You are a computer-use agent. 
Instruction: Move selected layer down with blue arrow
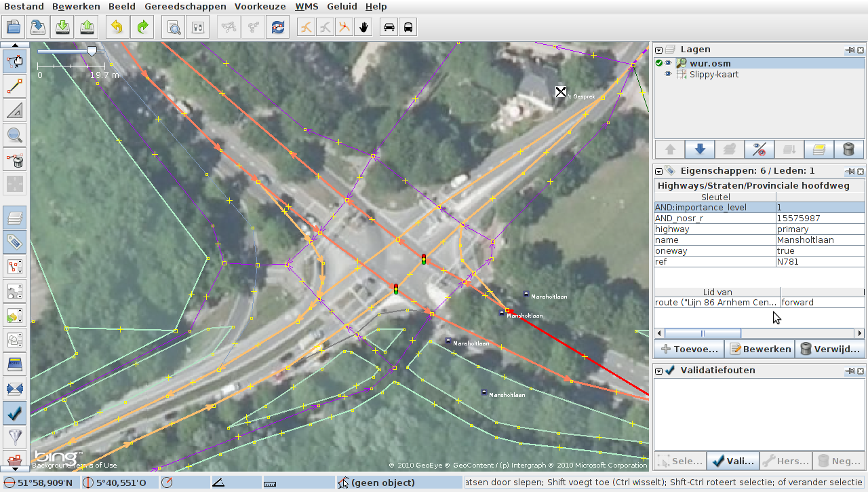coord(701,149)
